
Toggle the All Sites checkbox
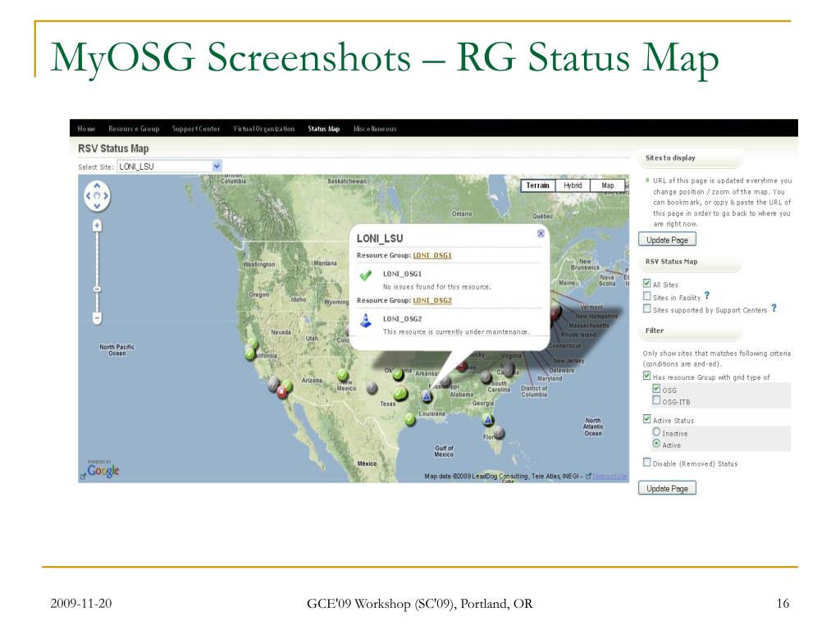click(x=646, y=283)
